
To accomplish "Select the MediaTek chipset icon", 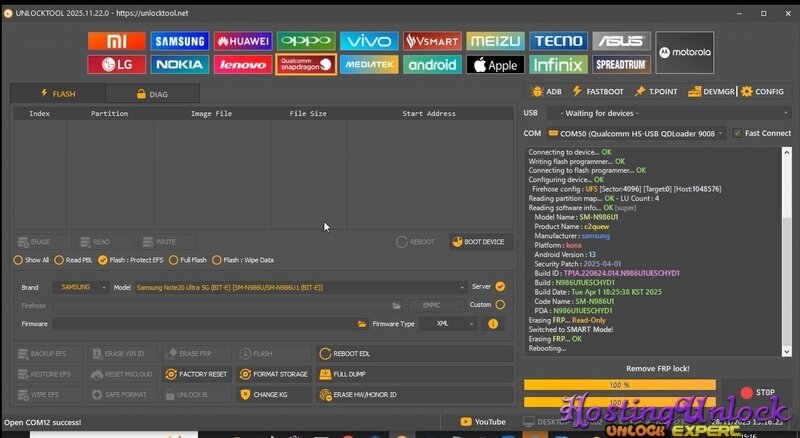I will (x=369, y=65).
